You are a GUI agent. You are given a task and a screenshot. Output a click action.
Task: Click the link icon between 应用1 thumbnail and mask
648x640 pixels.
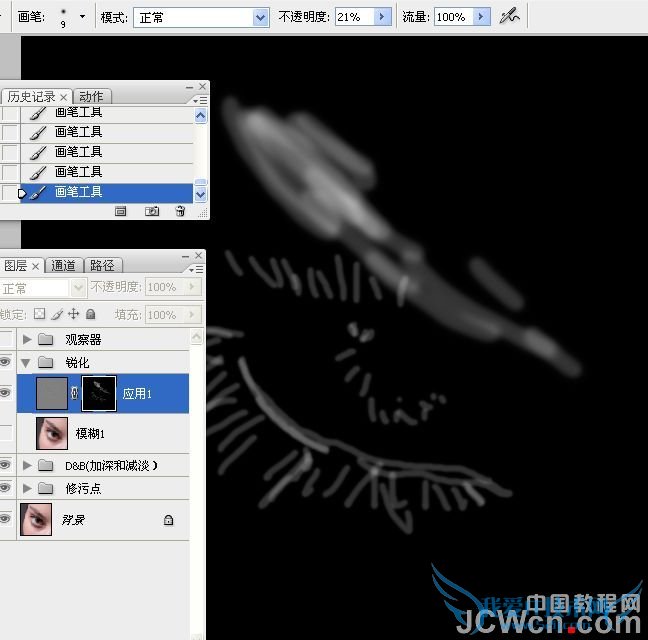[x=74, y=393]
